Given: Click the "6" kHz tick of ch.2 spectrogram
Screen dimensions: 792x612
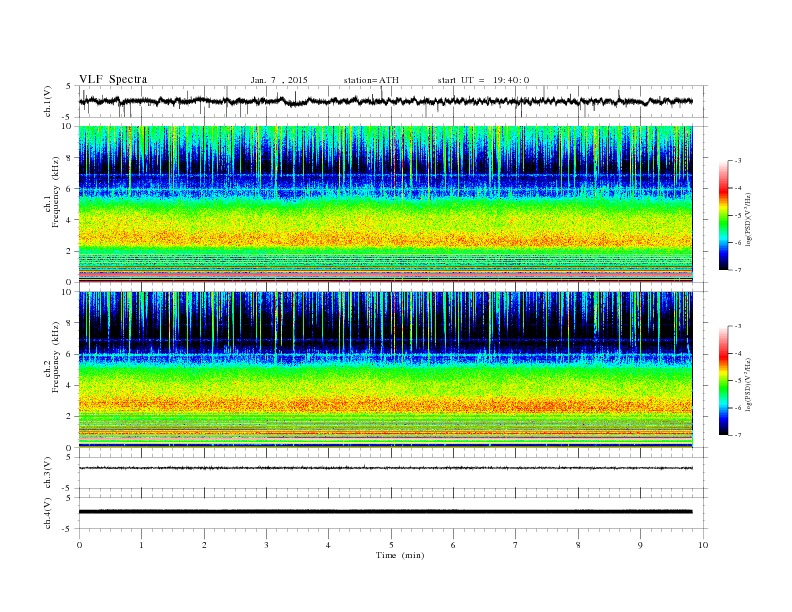Looking at the screenshot, I should coord(69,354).
